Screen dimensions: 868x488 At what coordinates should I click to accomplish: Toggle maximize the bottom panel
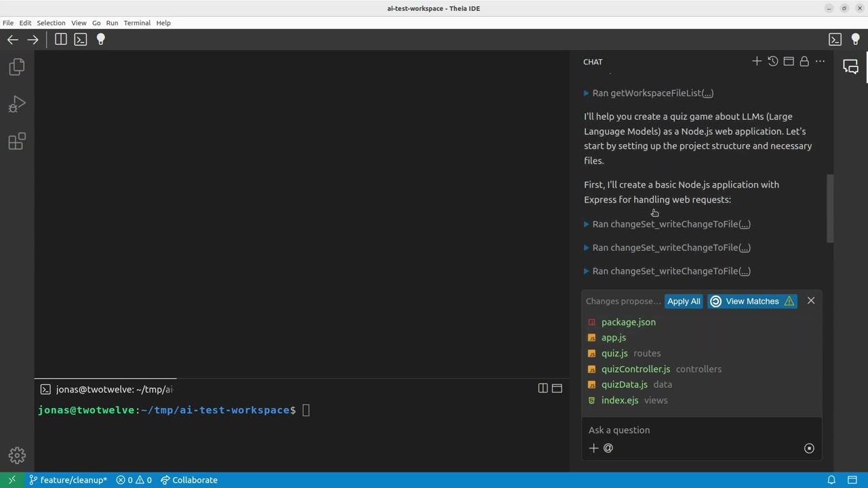tap(557, 388)
